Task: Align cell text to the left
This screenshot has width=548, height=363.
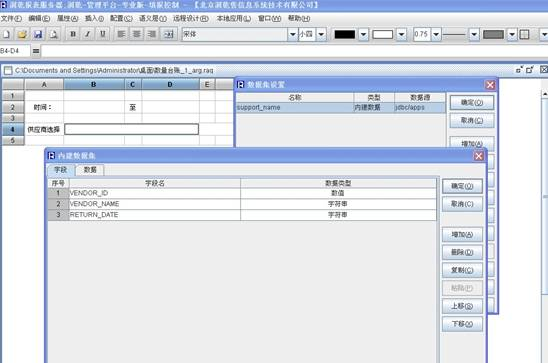Action: pos(121,34)
